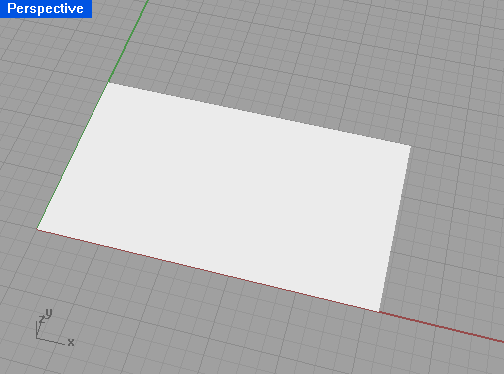Click the red X axis line
The width and height of the screenshot is (504, 374).
tap(442, 327)
